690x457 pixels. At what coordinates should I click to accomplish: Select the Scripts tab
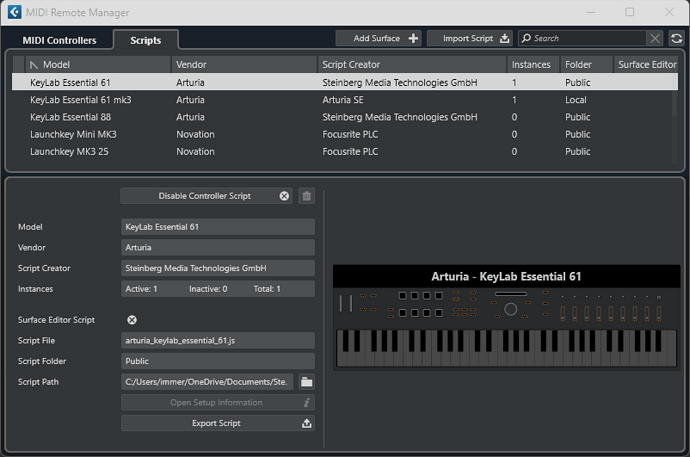point(146,40)
